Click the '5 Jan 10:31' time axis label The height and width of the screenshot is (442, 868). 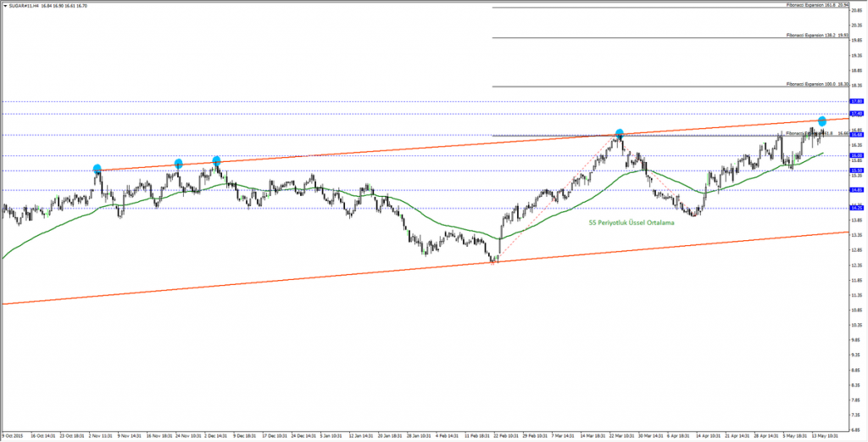[x=333, y=435]
